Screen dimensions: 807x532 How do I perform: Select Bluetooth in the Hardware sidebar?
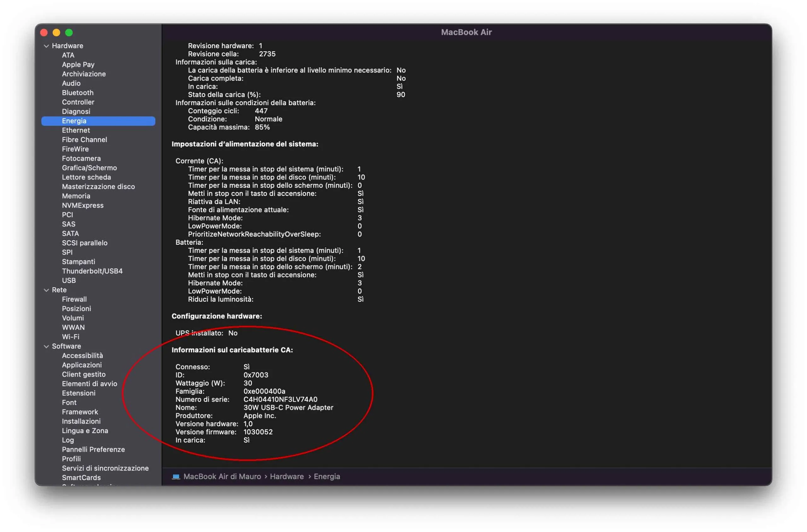click(78, 93)
